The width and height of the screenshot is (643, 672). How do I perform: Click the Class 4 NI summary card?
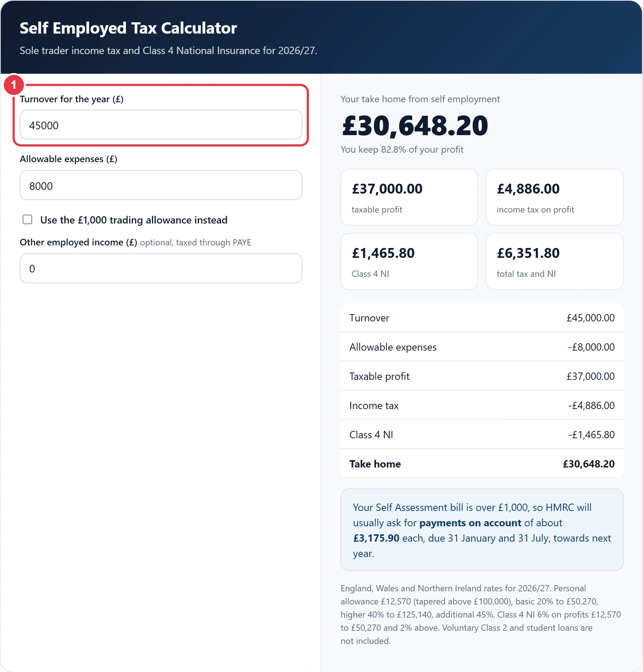click(x=409, y=261)
